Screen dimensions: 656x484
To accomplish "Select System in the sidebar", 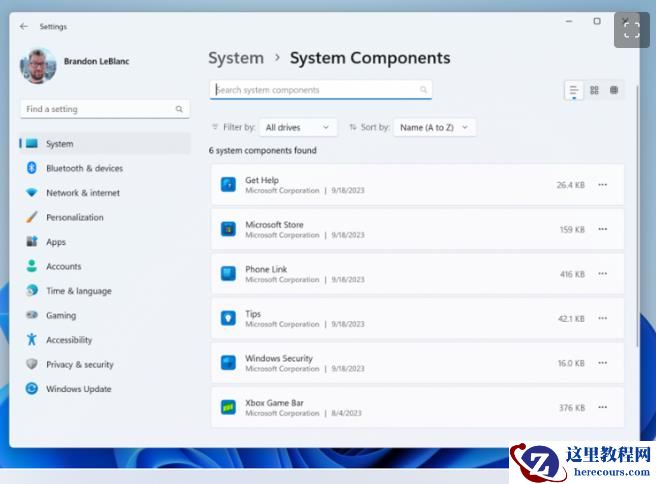I will click(105, 143).
